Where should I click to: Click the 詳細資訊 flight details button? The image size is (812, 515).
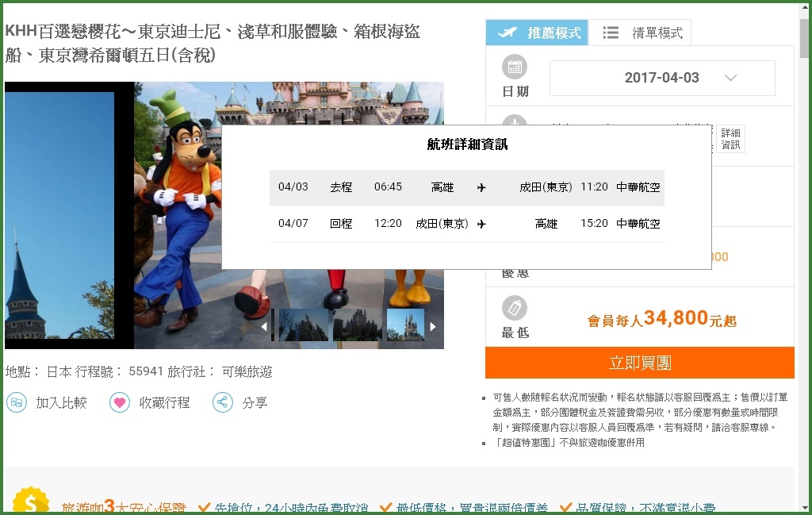[730, 139]
